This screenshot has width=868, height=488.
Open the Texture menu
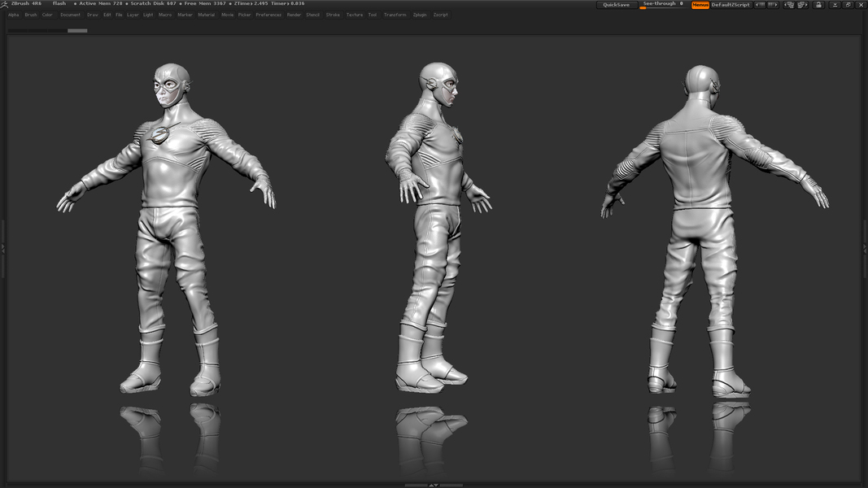click(x=355, y=15)
